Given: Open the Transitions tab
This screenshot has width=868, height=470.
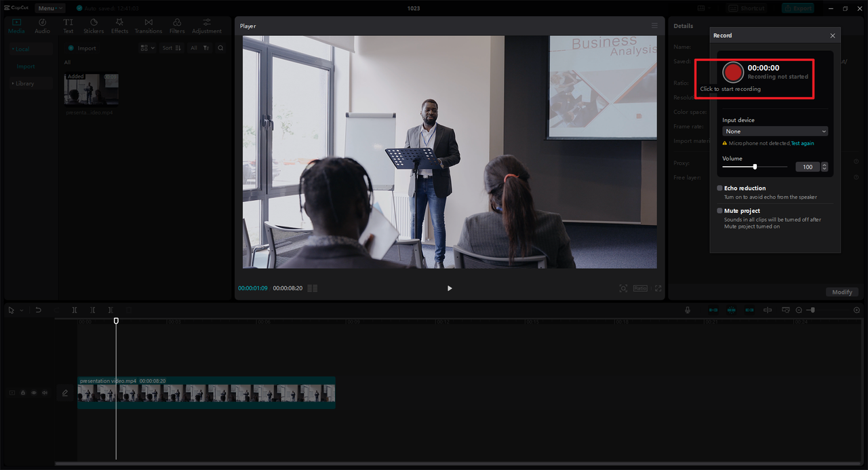Looking at the screenshot, I should pyautogui.click(x=149, y=26).
